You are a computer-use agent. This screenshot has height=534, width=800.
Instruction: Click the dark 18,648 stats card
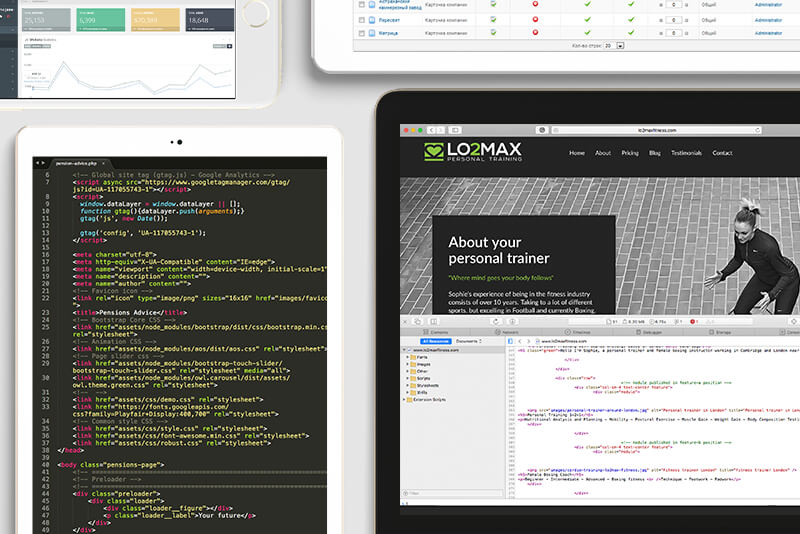tap(210, 20)
